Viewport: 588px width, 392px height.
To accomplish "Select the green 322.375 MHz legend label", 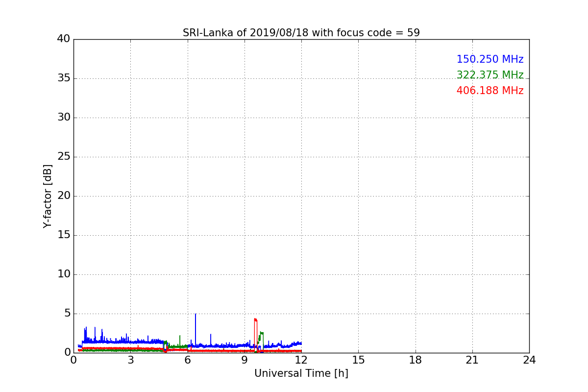I will tap(490, 75).
